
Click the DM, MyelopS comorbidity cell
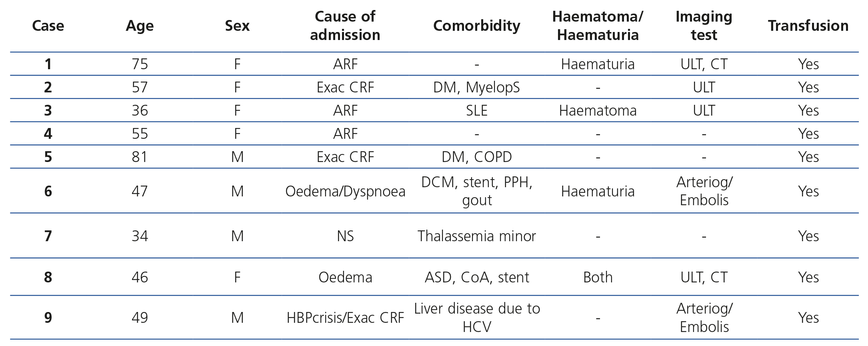(476, 87)
